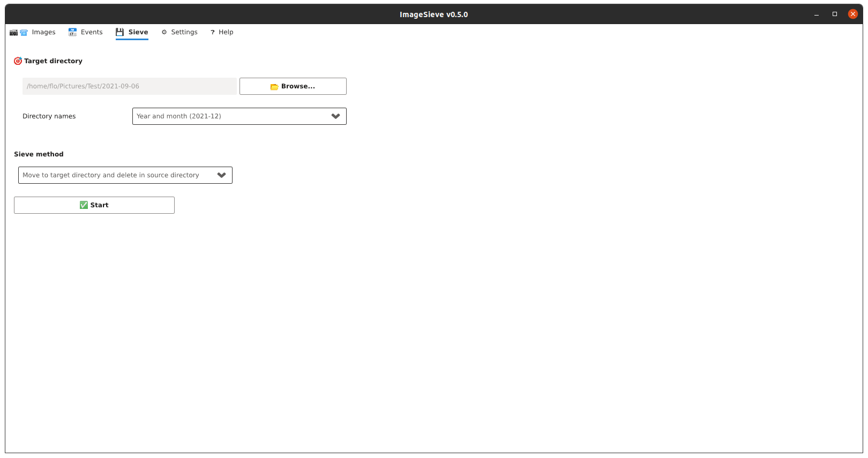Click the target directory path field
This screenshot has height=458, width=868.
130,86
